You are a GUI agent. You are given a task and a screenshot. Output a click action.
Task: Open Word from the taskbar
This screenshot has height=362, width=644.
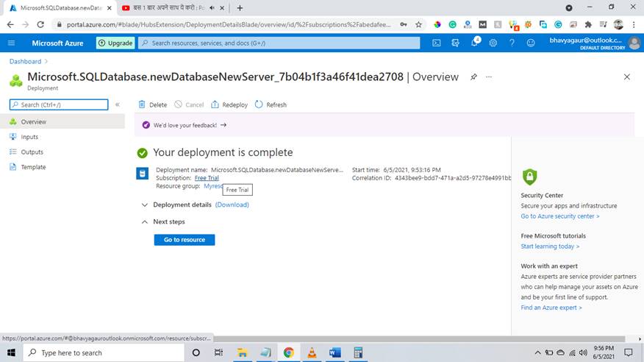pyautogui.click(x=334, y=352)
